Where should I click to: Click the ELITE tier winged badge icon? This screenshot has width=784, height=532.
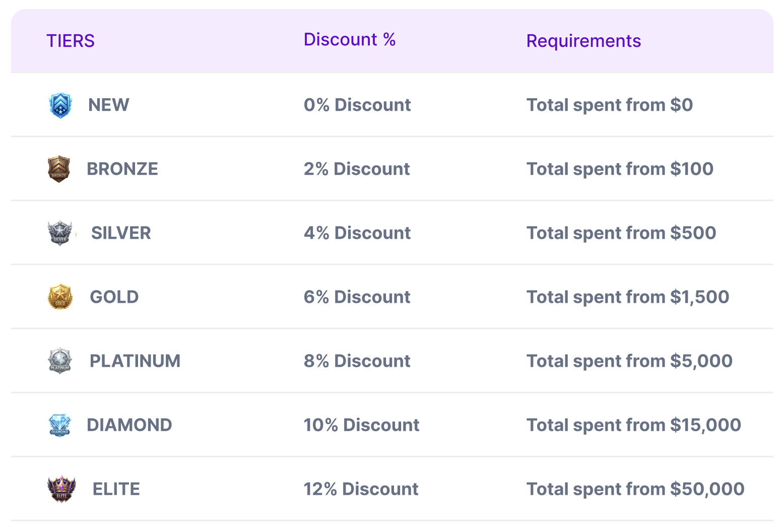pos(61,489)
